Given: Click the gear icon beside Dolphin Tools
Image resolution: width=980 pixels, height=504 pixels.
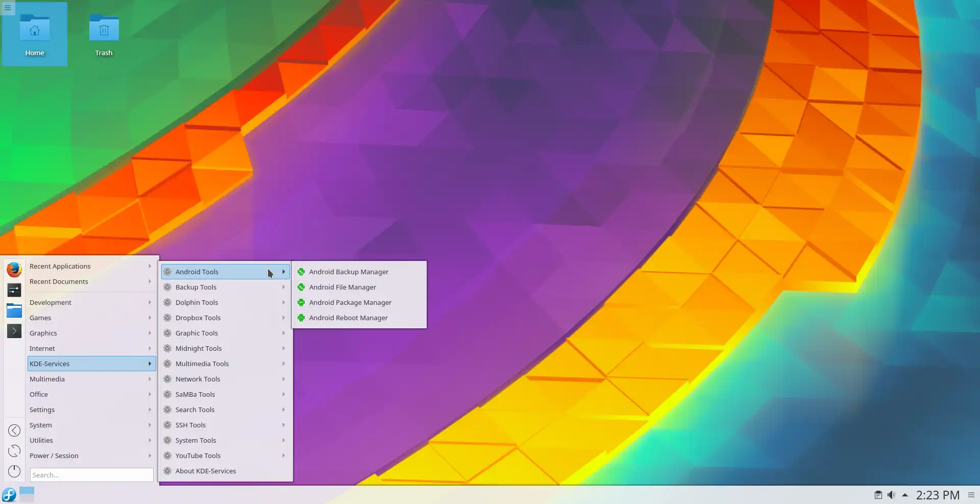Looking at the screenshot, I should tap(167, 302).
